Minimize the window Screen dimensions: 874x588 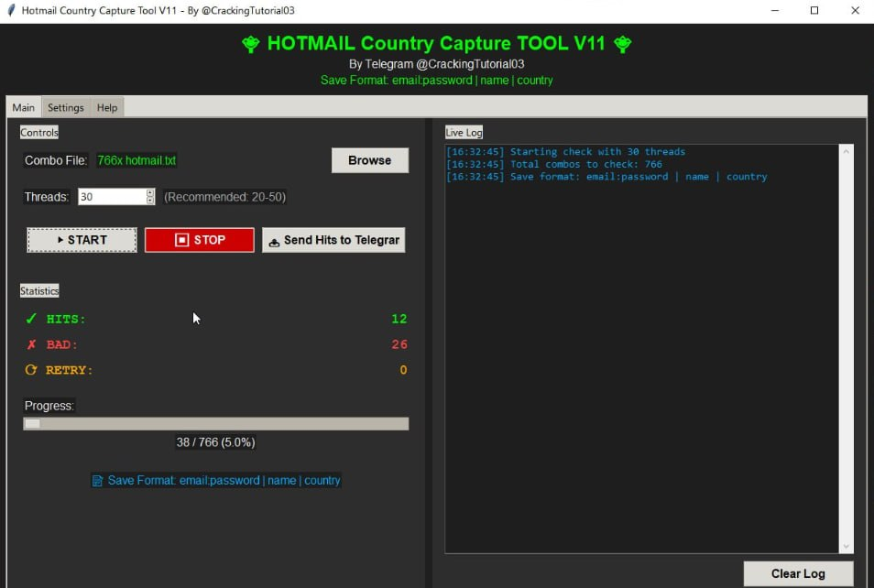click(775, 11)
